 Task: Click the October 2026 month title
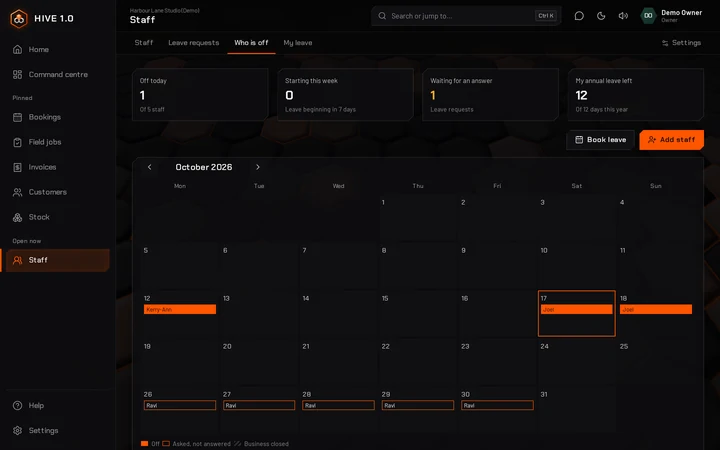click(204, 167)
